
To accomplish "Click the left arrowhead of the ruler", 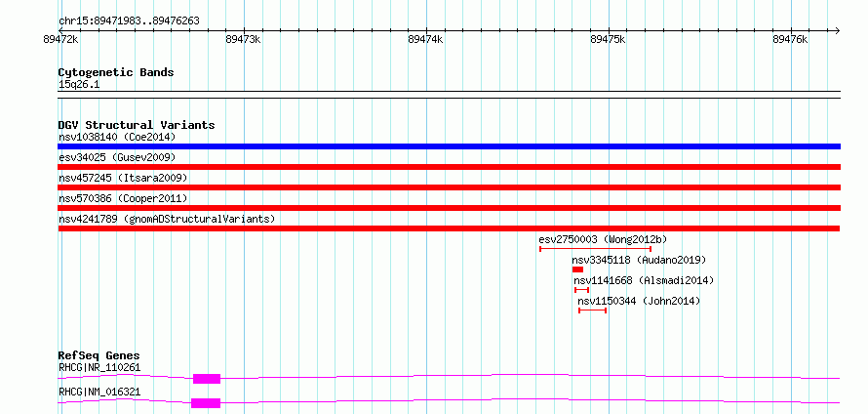I will point(61,30).
